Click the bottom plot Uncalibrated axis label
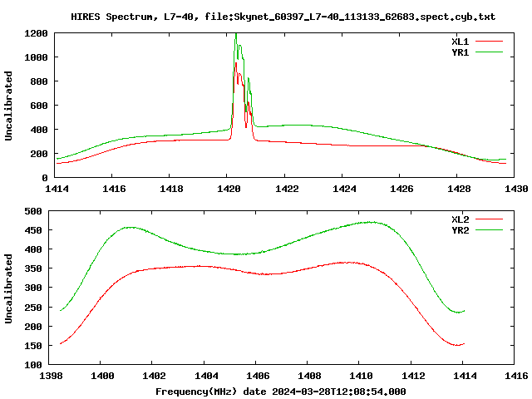 (x=8, y=288)
